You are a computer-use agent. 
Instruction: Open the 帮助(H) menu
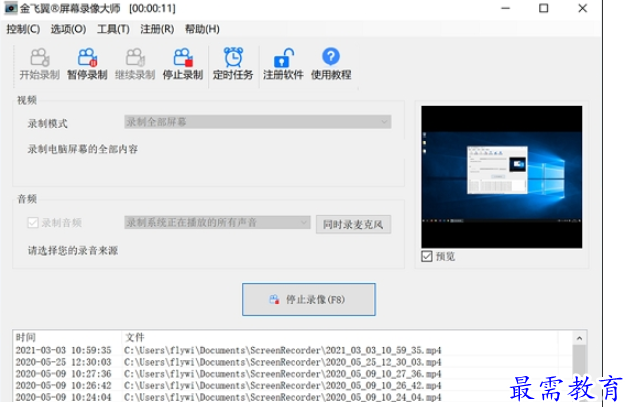point(202,29)
